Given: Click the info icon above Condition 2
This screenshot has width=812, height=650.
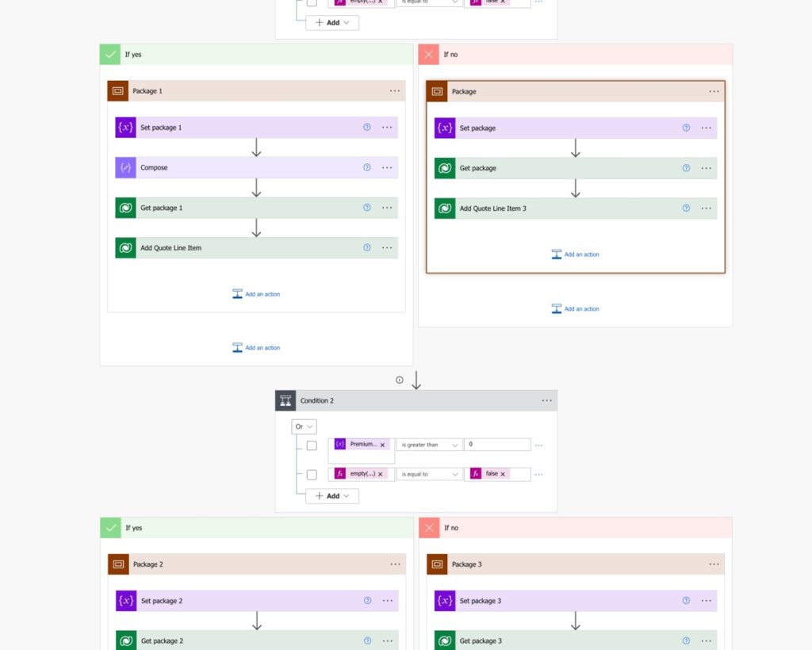Looking at the screenshot, I should pyautogui.click(x=400, y=380).
